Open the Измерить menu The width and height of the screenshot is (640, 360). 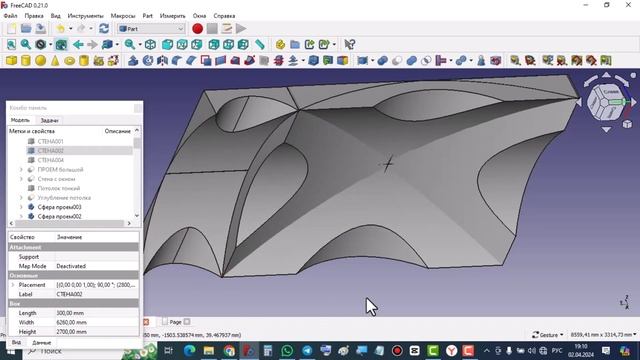click(172, 16)
